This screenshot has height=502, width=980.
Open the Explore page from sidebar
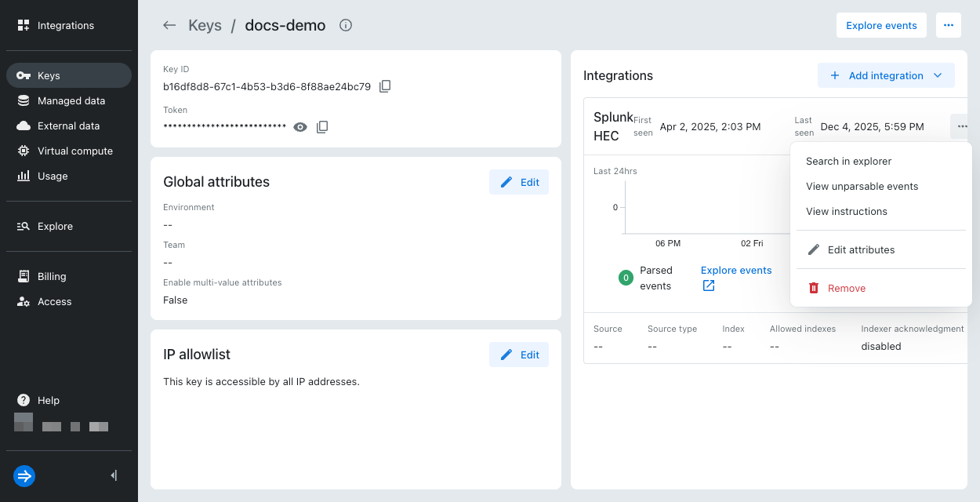69,226
